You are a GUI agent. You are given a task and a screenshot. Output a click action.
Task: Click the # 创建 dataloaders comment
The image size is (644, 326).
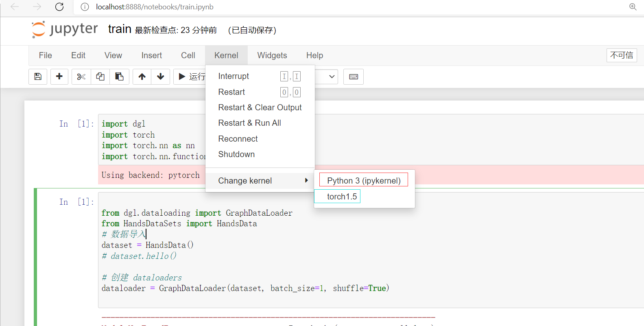click(142, 278)
